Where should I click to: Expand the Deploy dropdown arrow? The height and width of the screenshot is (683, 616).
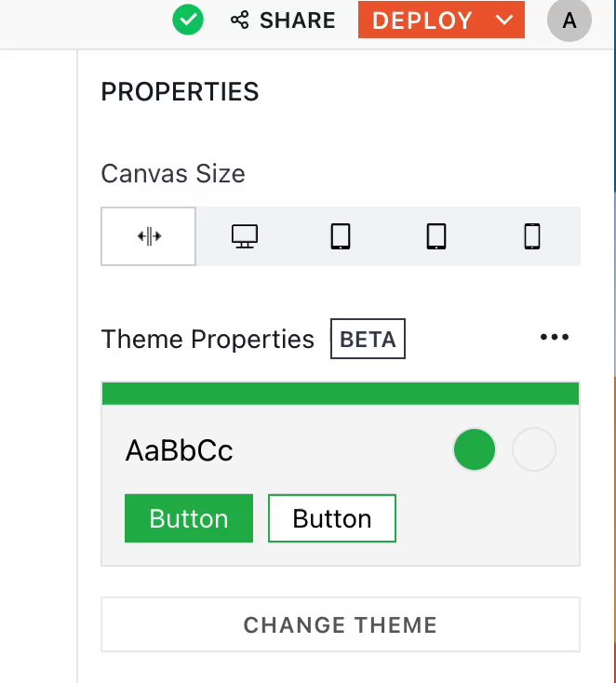(x=504, y=20)
